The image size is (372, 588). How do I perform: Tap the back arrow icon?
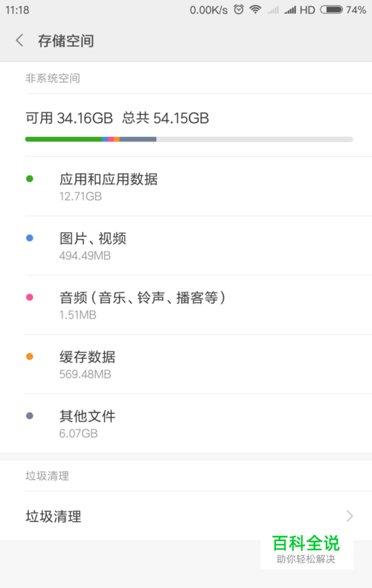click(x=19, y=40)
